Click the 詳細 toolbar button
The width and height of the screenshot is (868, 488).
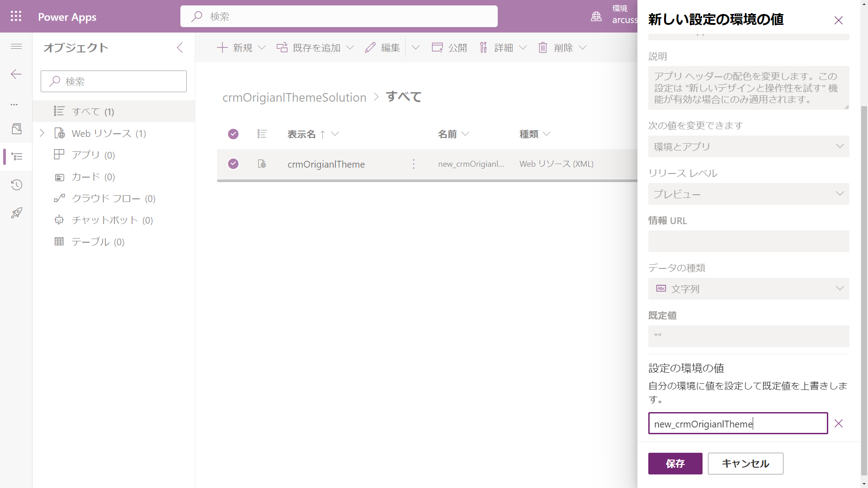click(496, 47)
